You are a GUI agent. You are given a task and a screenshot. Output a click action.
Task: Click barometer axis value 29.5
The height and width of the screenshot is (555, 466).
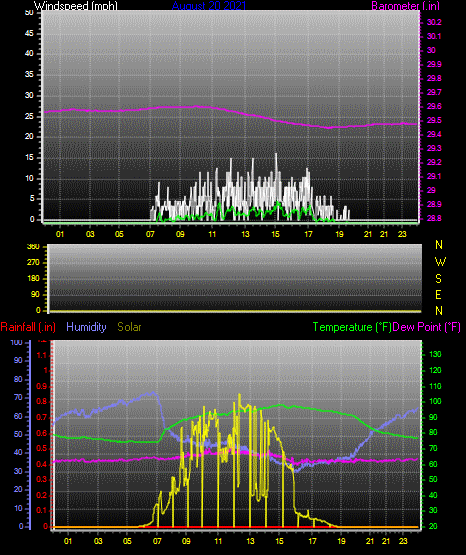[434, 121]
